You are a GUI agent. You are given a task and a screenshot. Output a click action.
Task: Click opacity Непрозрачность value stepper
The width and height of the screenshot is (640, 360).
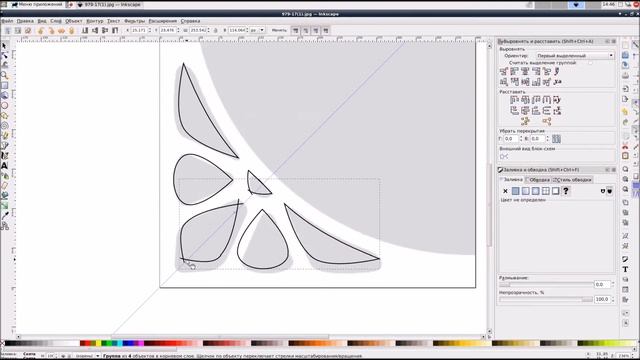pyautogui.click(x=612, y=299)
